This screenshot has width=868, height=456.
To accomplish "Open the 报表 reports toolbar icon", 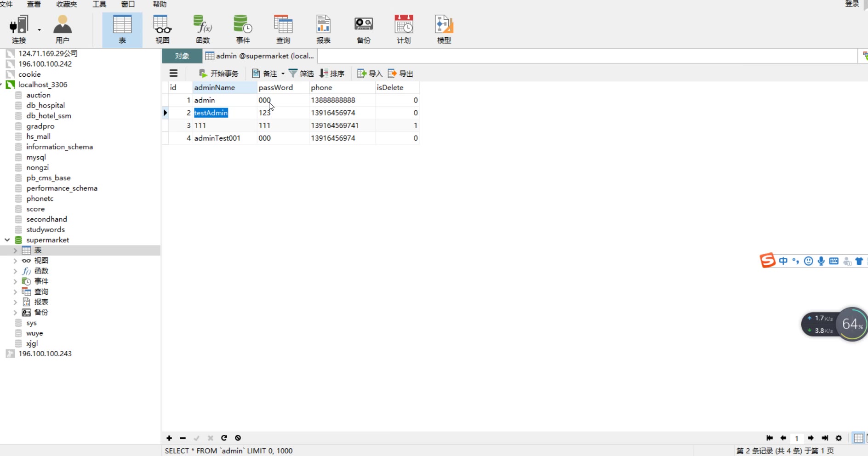I will (323, 30).
